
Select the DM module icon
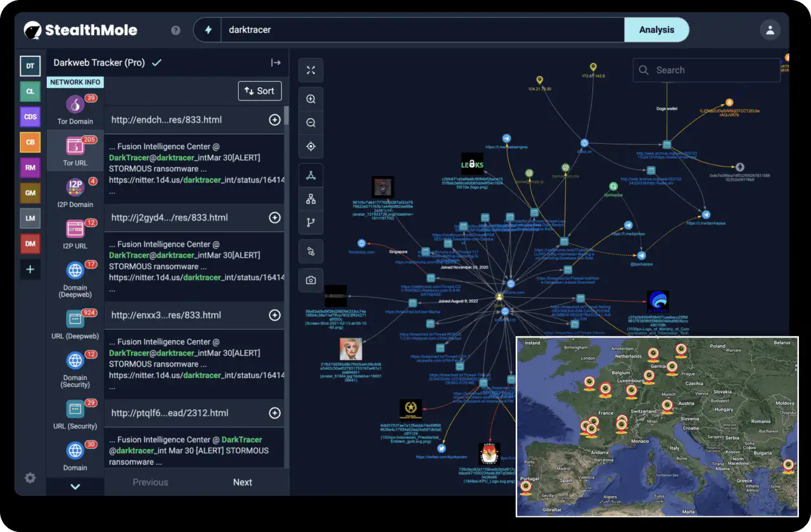click(30, 243)
